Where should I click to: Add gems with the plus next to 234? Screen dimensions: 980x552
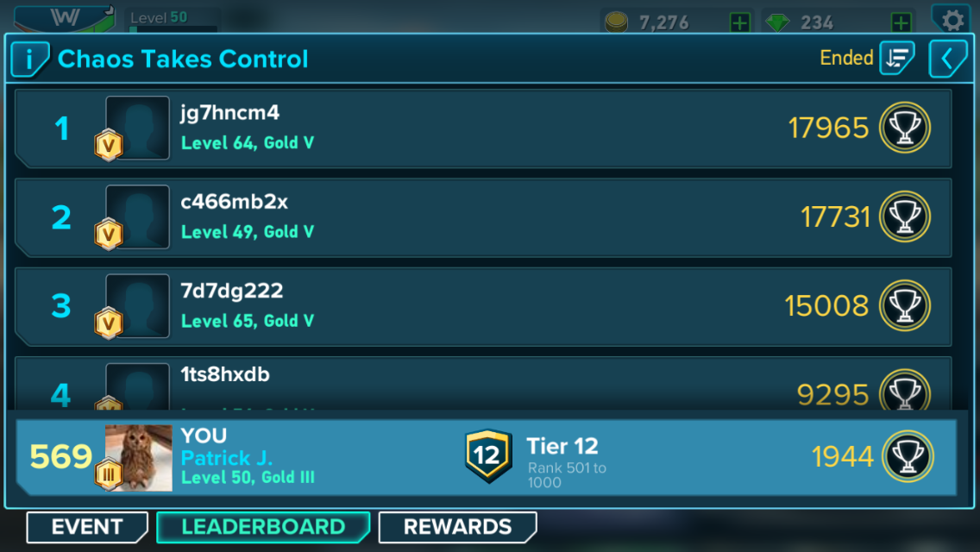click(901, 23)
